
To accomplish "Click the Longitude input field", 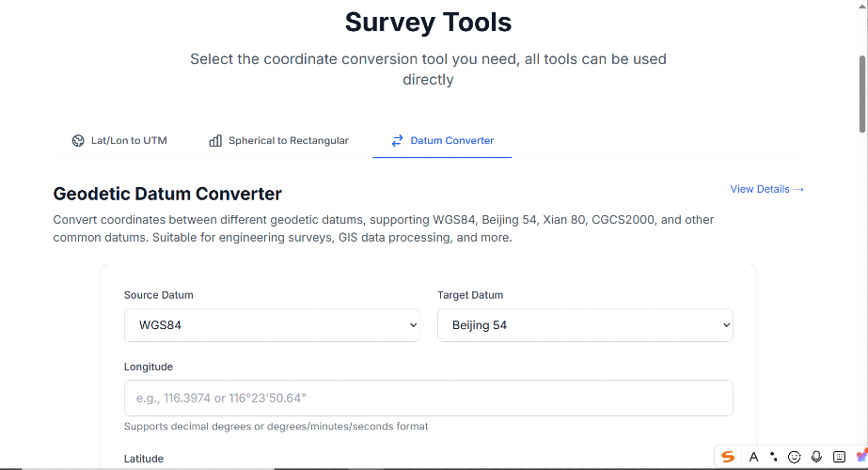I will pyautogui.click(x=428, y=399).
